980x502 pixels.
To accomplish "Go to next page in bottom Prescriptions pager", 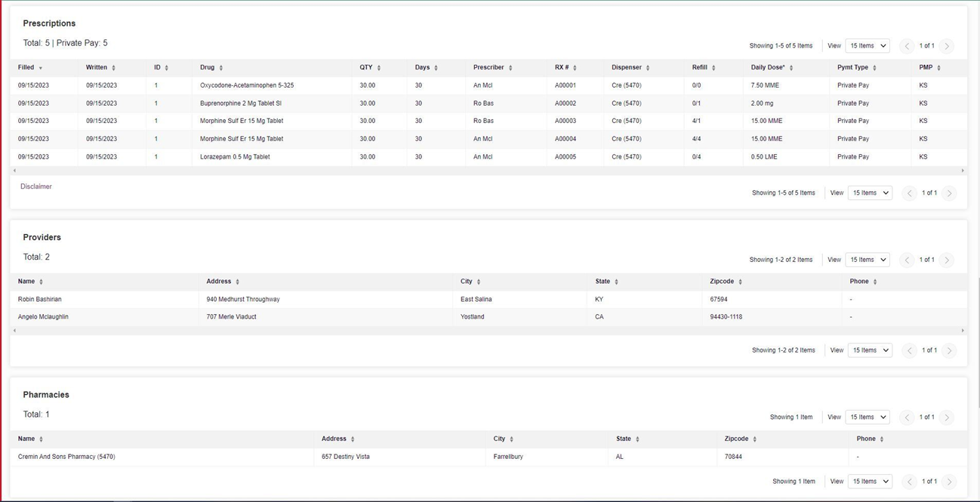I will [949, 193].
